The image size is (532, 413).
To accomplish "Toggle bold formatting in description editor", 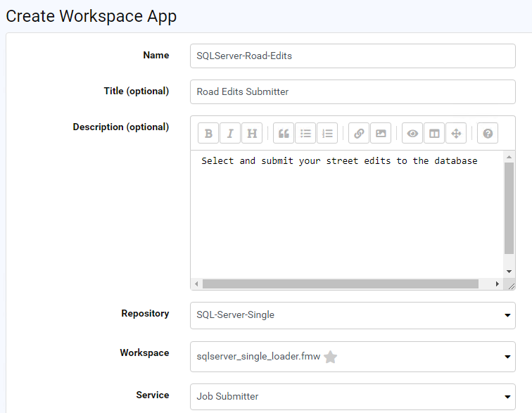I will click(x=208, y=133).
